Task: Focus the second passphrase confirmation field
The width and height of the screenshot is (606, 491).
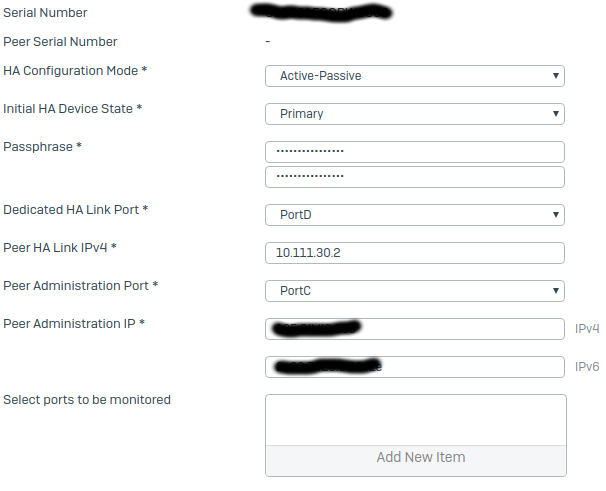Action: 415,177
